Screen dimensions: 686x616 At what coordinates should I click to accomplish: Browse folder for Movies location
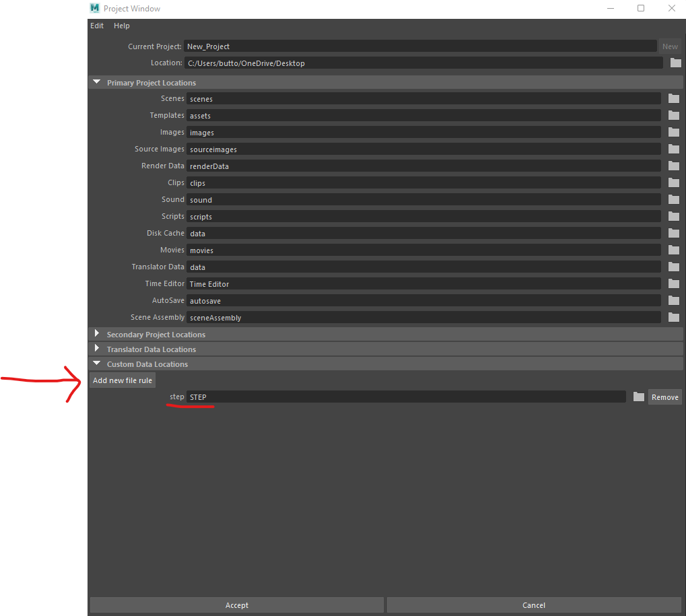click(x=674, y=250)
